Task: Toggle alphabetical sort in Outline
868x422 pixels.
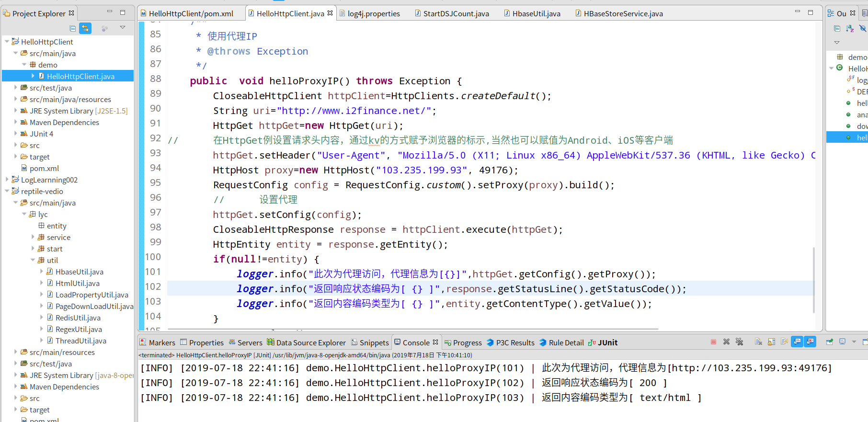Action: pos(850,29)
